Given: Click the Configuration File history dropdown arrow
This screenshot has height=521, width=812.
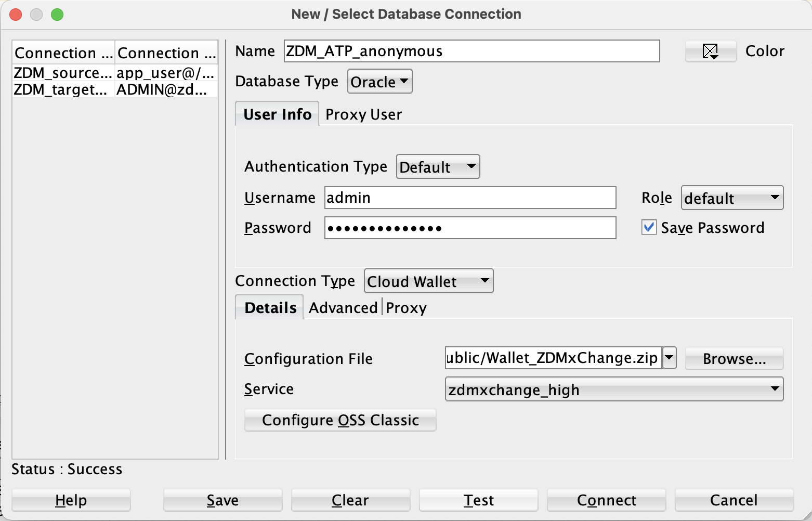Looking at the screenshot, I should 670,358.
